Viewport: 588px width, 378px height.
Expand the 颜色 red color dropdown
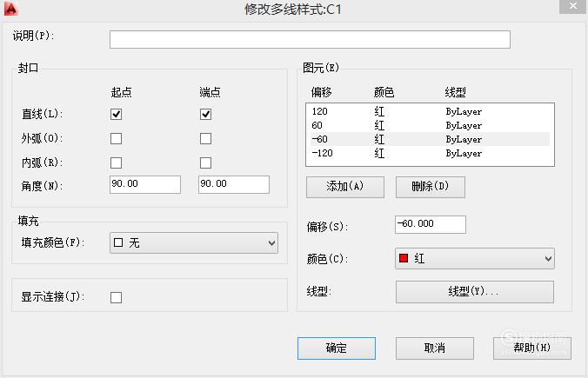(475, 258)
